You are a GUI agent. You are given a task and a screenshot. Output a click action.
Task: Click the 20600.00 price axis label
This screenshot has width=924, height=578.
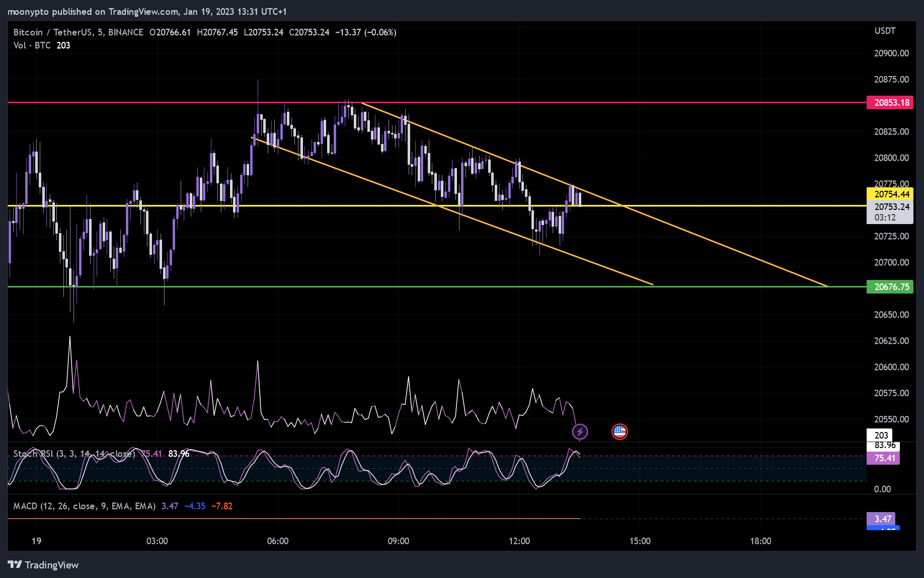(891, 367)
